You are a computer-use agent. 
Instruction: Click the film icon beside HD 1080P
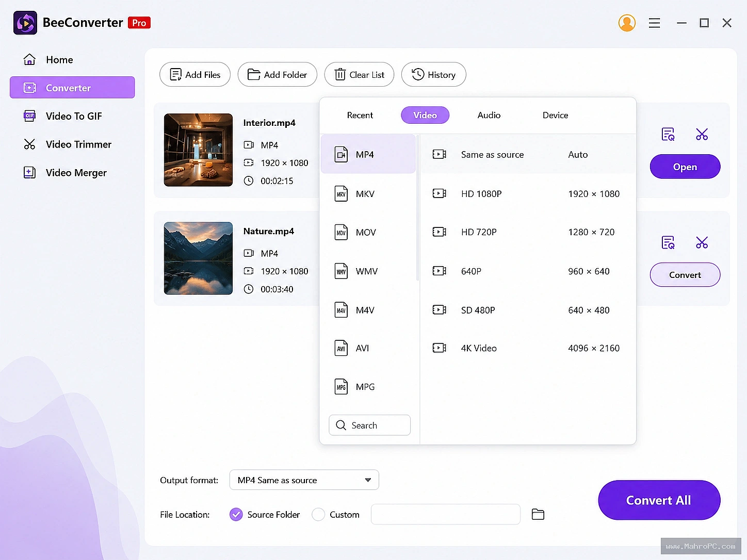[439, 193]
